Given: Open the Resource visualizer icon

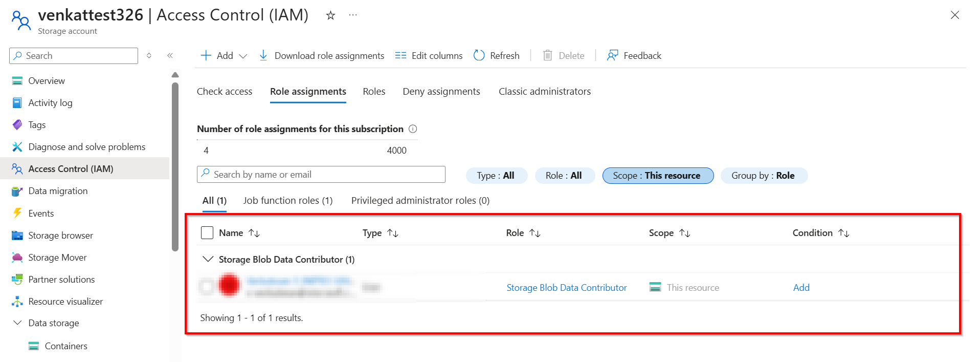Looking at the screenshot, I should [x=17, y=302].
